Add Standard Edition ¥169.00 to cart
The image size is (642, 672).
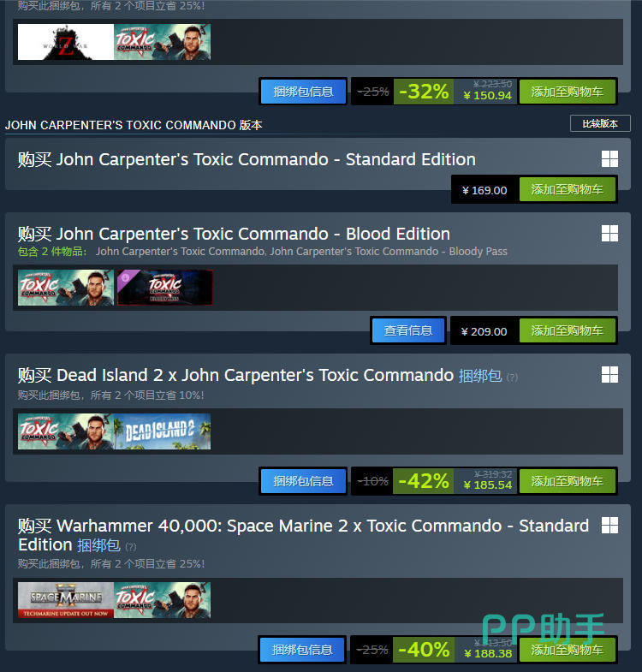point(567,189)
